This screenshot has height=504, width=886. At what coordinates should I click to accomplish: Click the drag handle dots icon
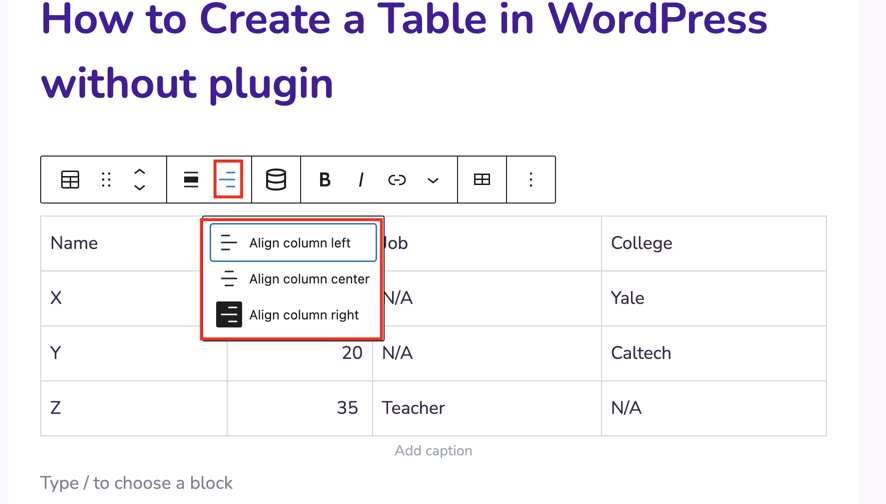pyautogui.click(x=106, y=180)
